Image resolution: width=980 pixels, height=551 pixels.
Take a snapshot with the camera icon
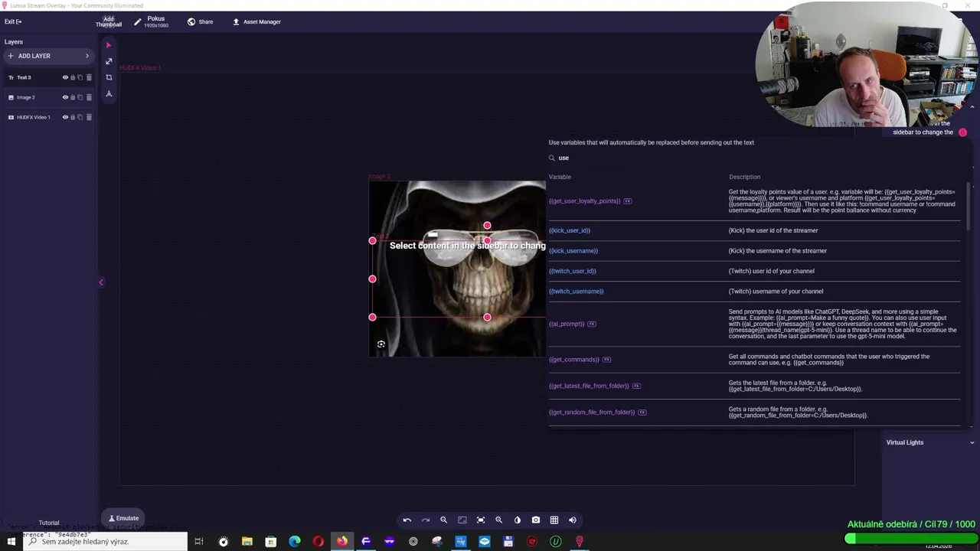pyautogui.click(x=536, y=520)
